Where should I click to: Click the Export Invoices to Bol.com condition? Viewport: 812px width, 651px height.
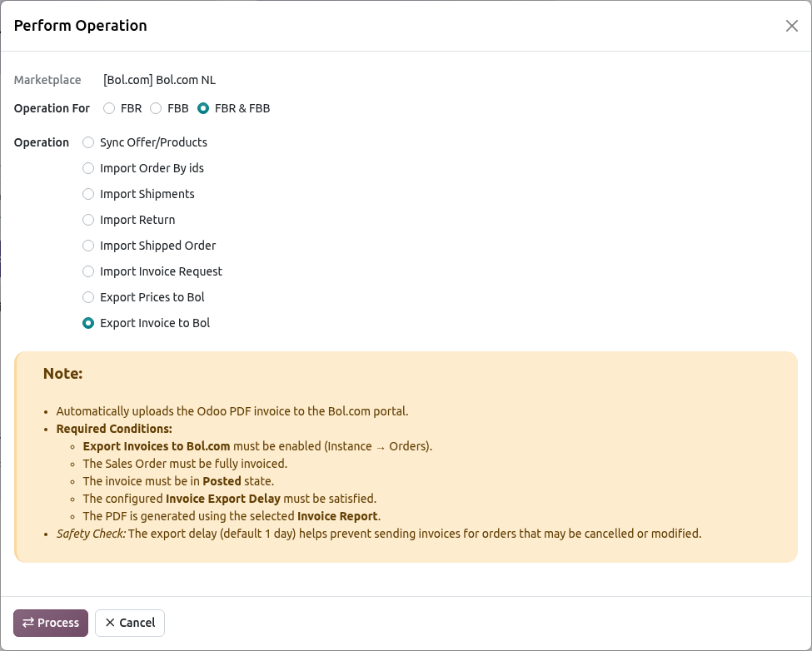click(257, 446)
